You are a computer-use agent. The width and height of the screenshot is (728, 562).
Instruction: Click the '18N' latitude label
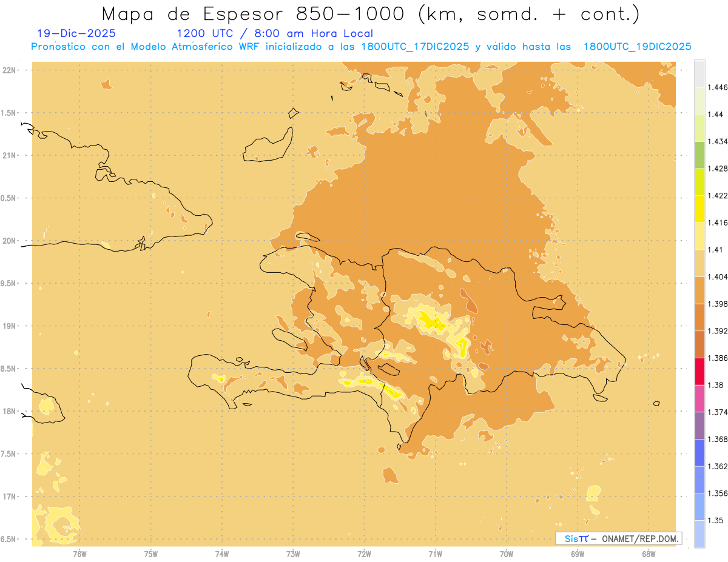pos(10,411)
